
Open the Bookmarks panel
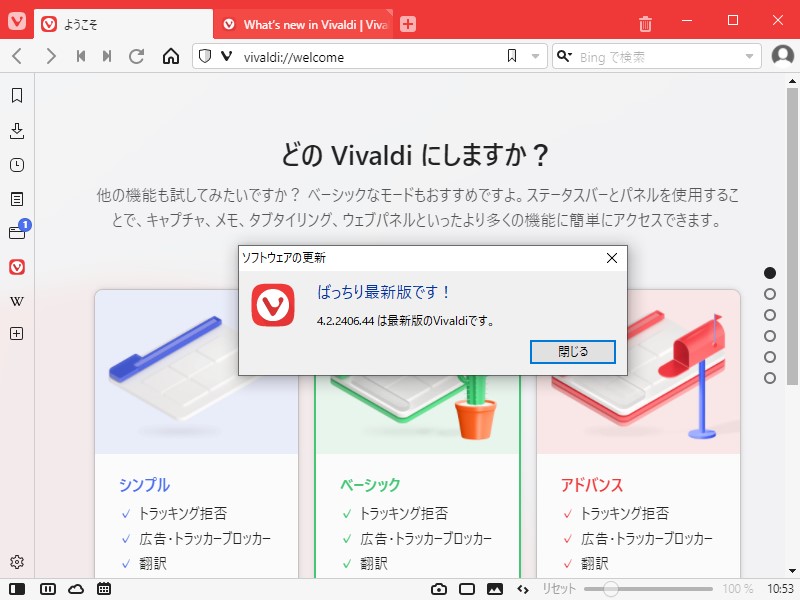tap(16, 97)
